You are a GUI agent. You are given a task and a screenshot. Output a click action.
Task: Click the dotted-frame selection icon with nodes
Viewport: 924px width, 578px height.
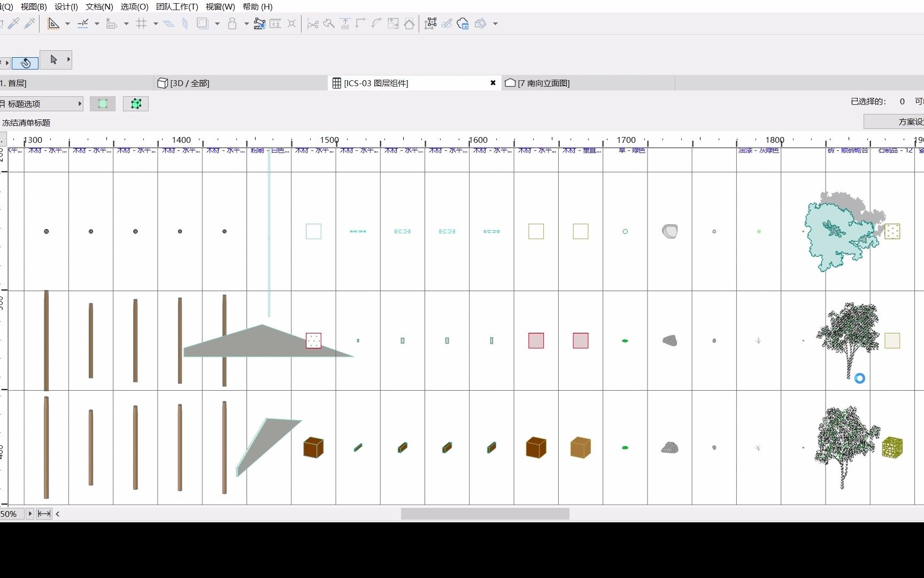[431, 24]
